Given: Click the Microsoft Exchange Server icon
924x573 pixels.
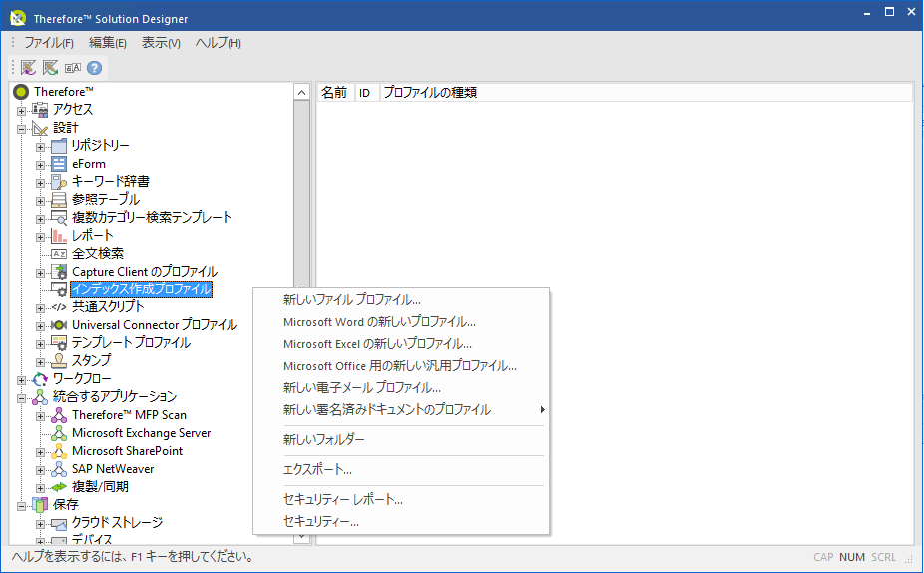Looking at the screenshot, I should (x=59, y=433).
